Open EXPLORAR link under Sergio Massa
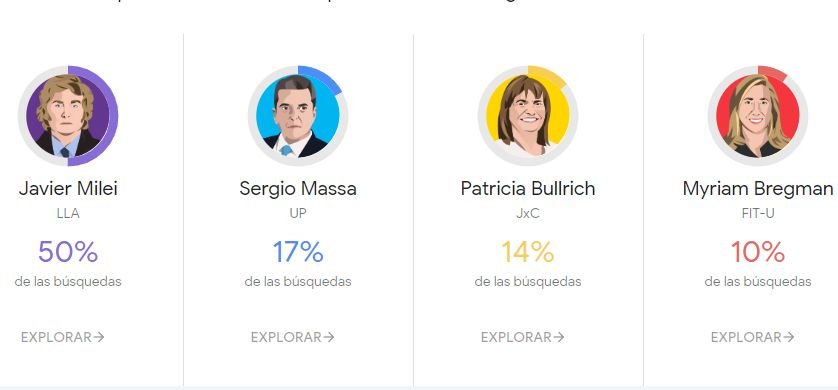Viewport: 838px width, 390px height. [x=292, y=337]
